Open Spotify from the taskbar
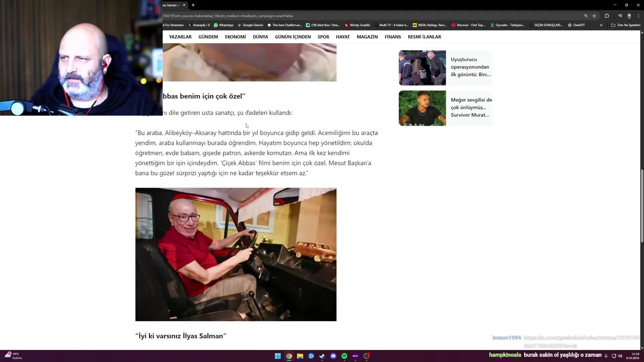 point(344,356)
